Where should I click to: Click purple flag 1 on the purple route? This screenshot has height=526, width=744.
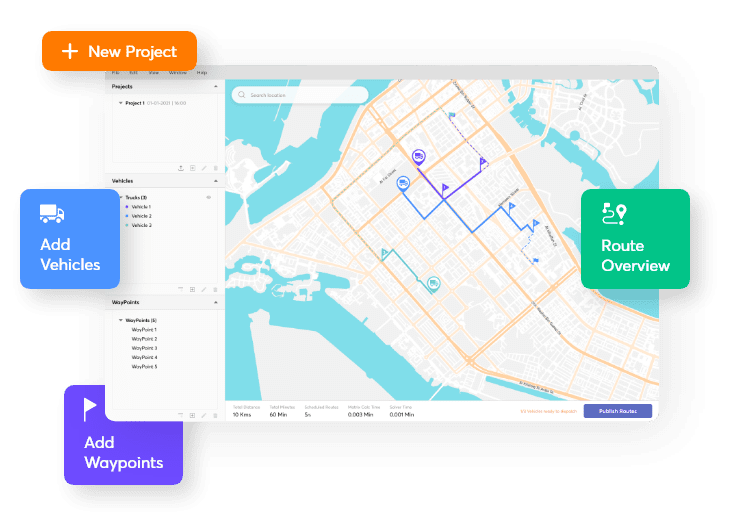pos(445,190)
